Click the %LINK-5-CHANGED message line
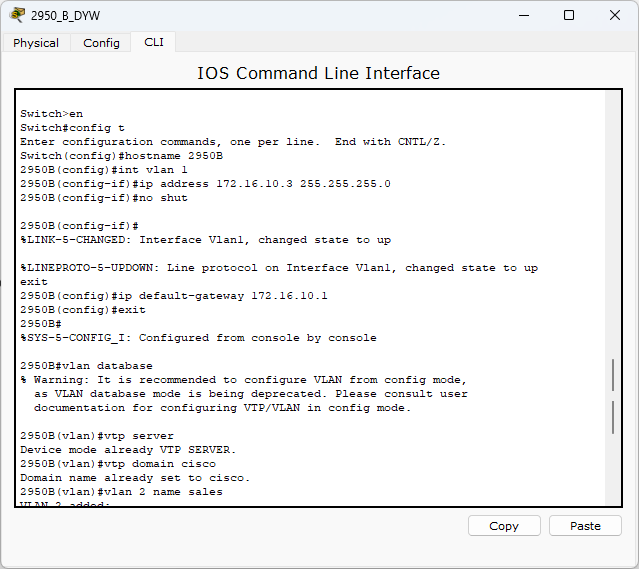The height and width of the screenshot is (569, 639). 205,240
